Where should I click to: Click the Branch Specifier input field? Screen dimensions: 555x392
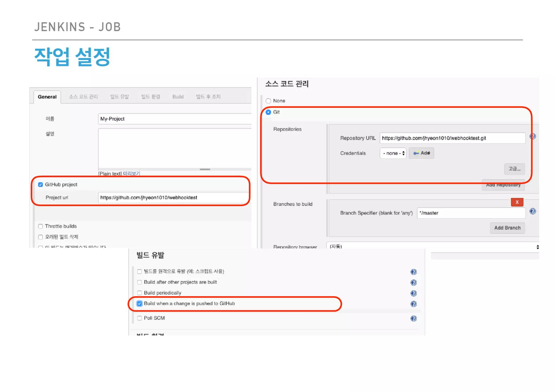pos(471,213)
